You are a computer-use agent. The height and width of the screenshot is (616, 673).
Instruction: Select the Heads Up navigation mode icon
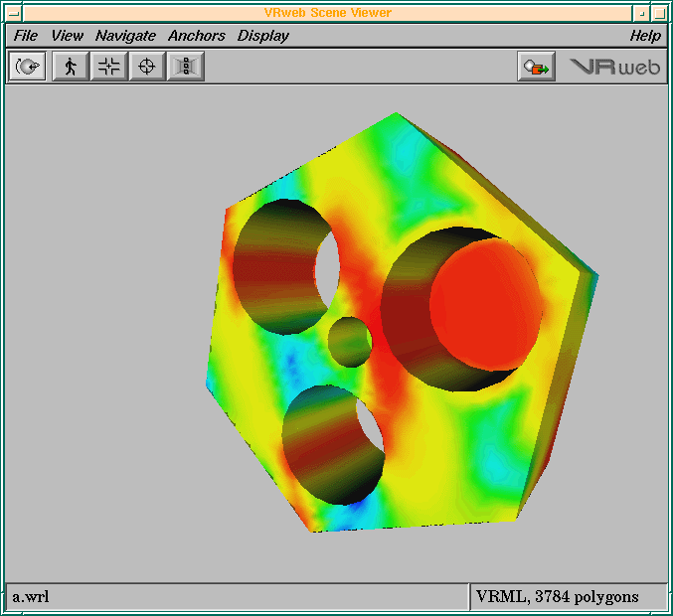(x=186, y=67)
